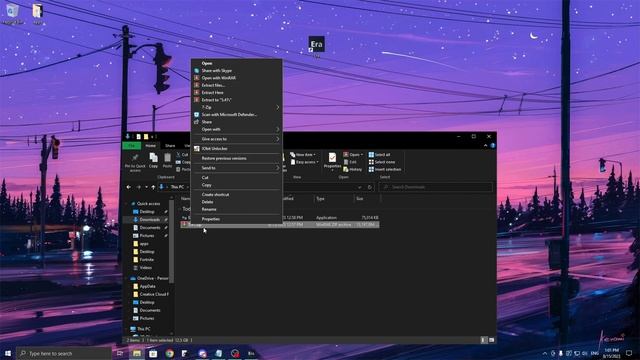Image resolution: width=640 pixels, height=360 pixels.
Task: Refresh the Downloads folder view
Action: (370, 187)
